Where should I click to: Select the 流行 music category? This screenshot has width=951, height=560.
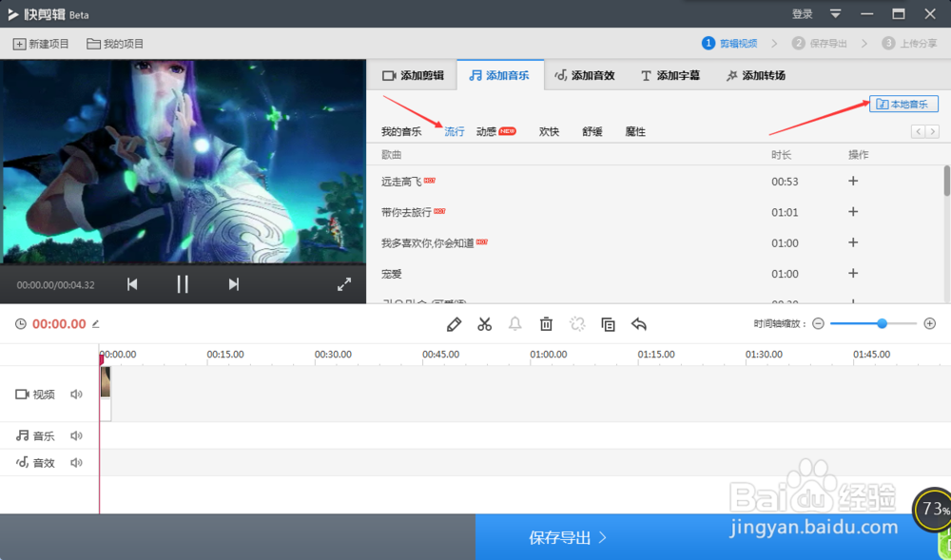pyautogui.click(x=455, y=131)
